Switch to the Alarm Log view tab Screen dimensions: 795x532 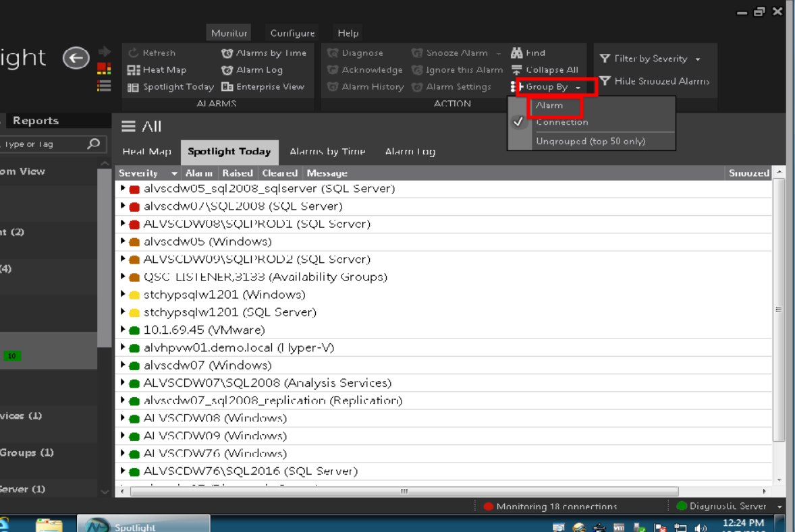[410, 152]
